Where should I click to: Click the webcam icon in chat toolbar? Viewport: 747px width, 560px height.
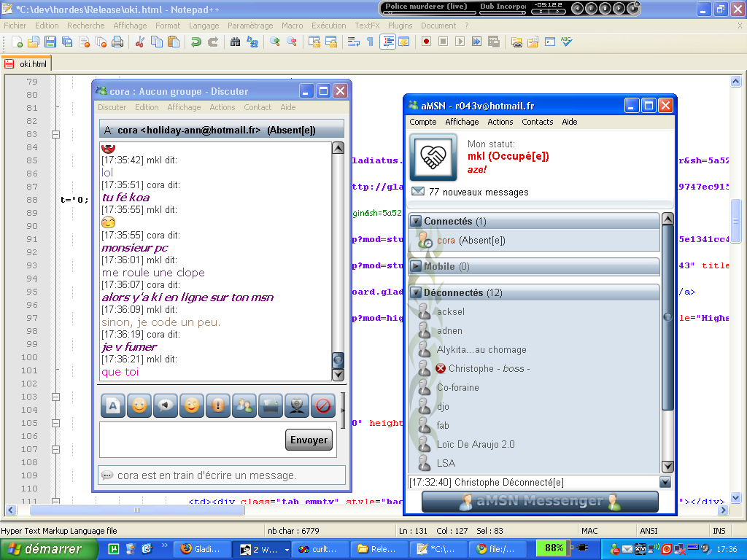coord(296,405)
